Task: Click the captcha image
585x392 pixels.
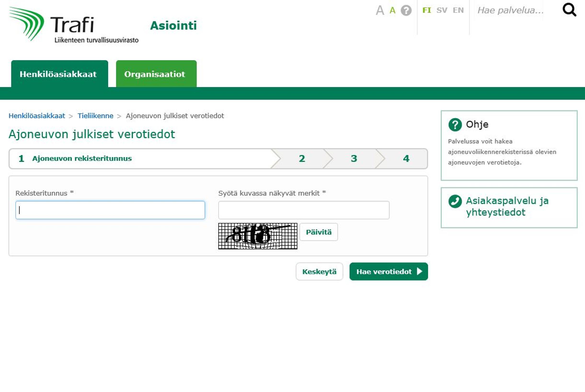Action: [x=258, y=236]
